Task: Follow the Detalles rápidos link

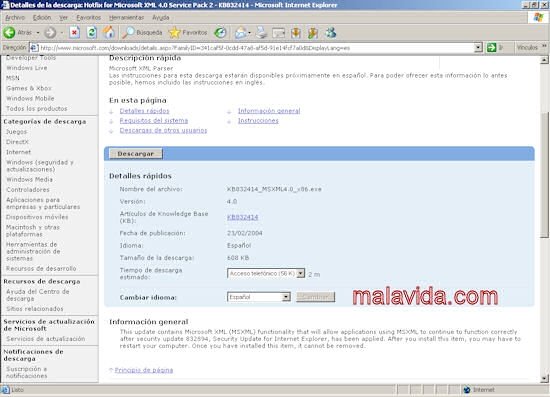Action: click(145, 111)
